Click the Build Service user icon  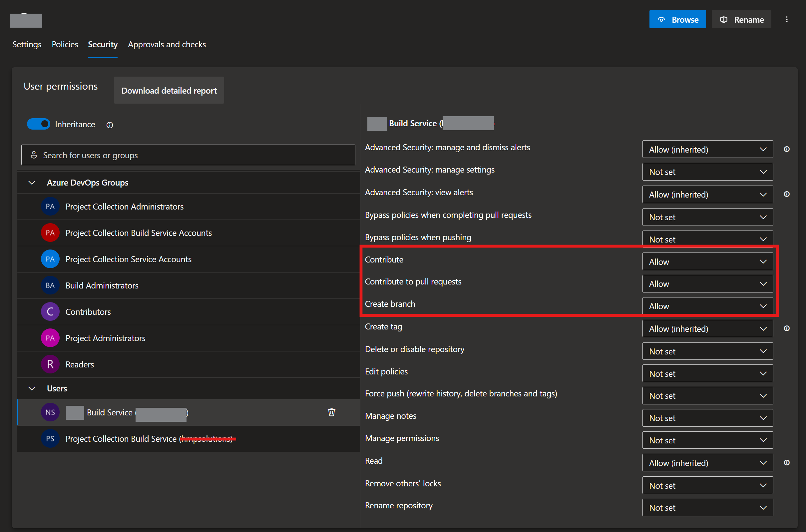coord(50,411)
